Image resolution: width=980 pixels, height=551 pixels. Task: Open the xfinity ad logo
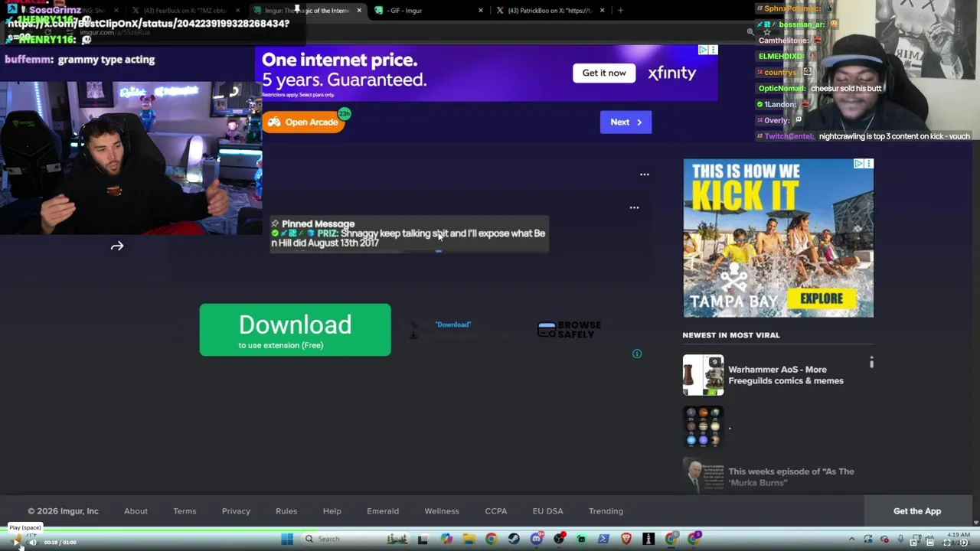pos(671,73)
